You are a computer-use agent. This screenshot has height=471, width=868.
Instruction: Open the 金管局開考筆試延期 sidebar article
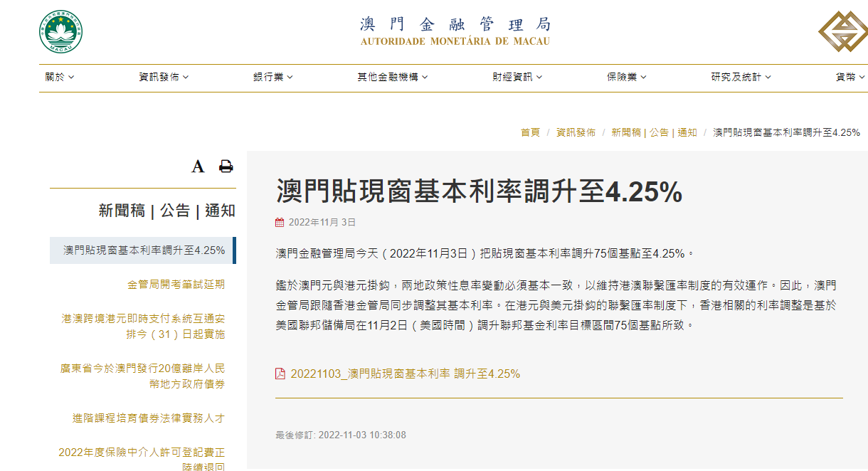(176, 284)
